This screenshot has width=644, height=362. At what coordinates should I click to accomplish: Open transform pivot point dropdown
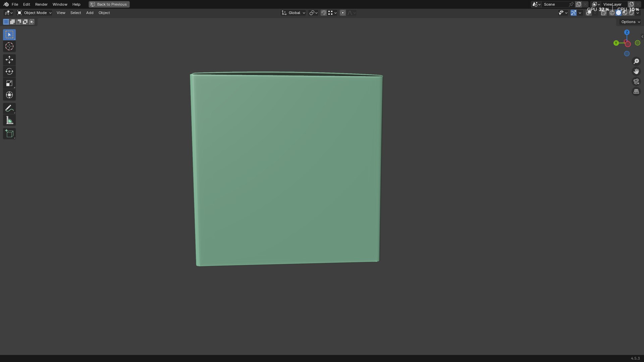click(313, 13)
